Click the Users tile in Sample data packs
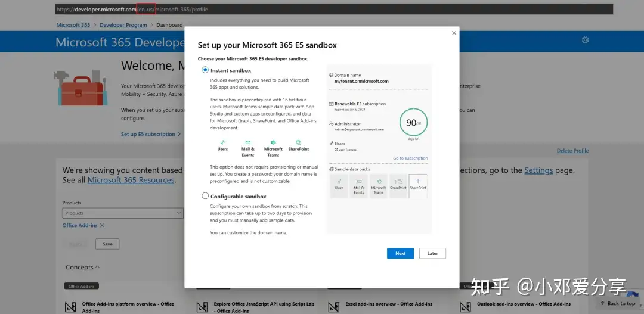Screen dimensions: 644x314 coord(339,186)
